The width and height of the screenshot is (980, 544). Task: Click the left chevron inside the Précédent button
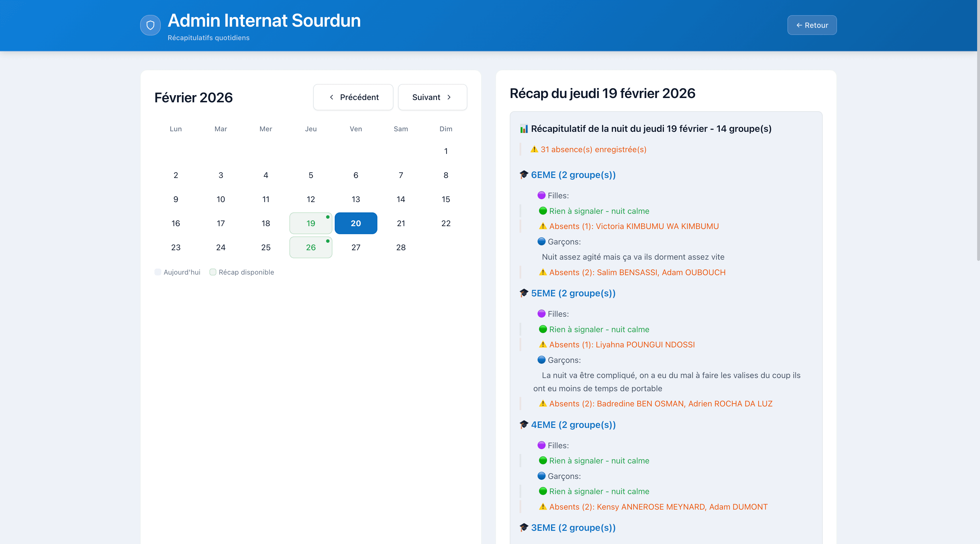point(332,97)
